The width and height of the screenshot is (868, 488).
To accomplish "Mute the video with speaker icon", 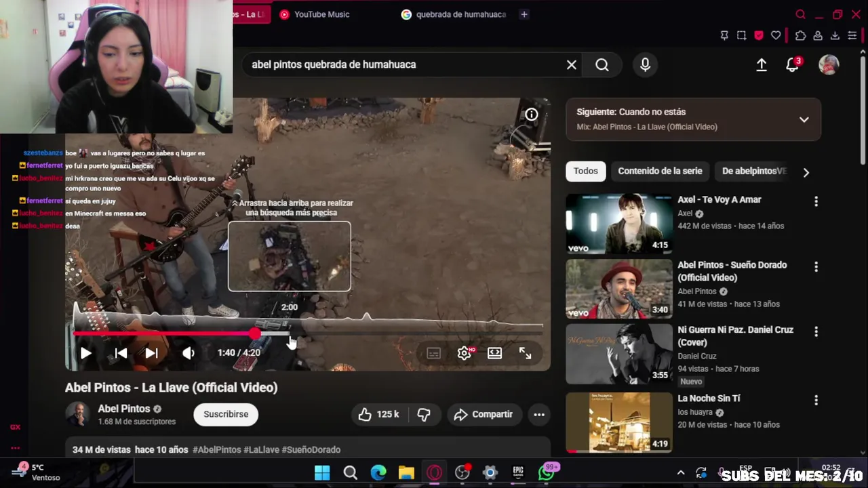I will click(x=189, y=353).
